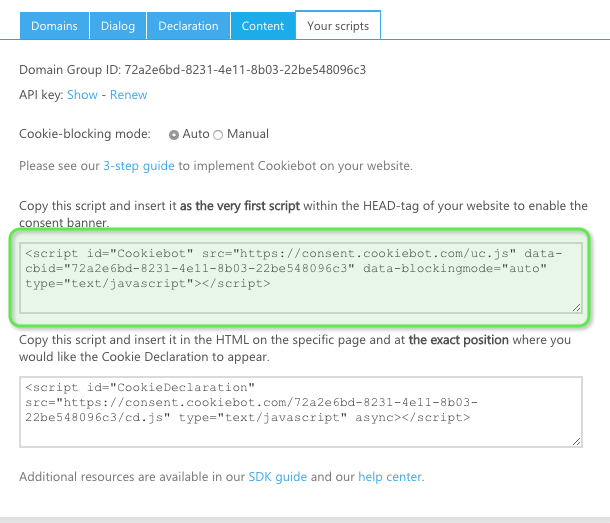Open the 3-step guide link
Image resolution: width=610 pixels, height=523 pixels.
(139, 165)
